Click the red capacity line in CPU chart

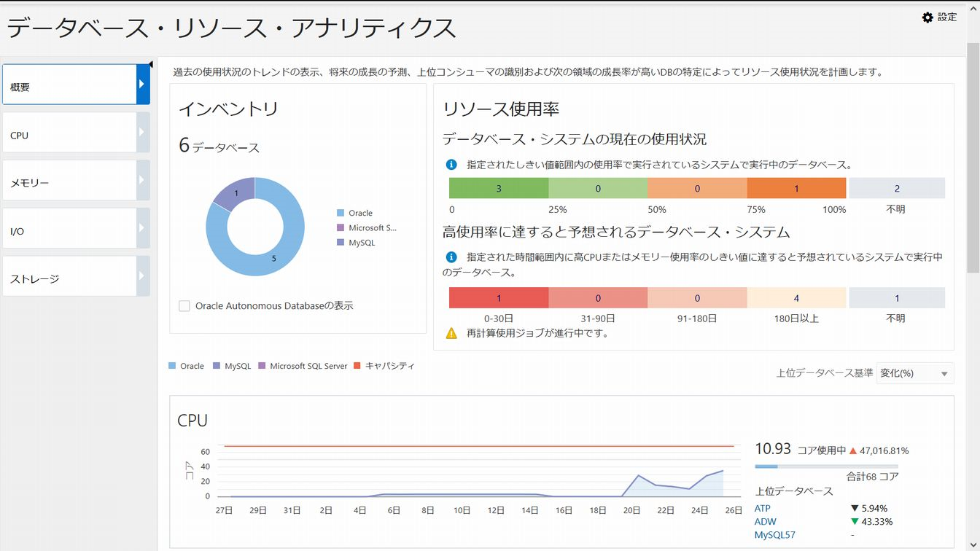(x=479, y=445)
